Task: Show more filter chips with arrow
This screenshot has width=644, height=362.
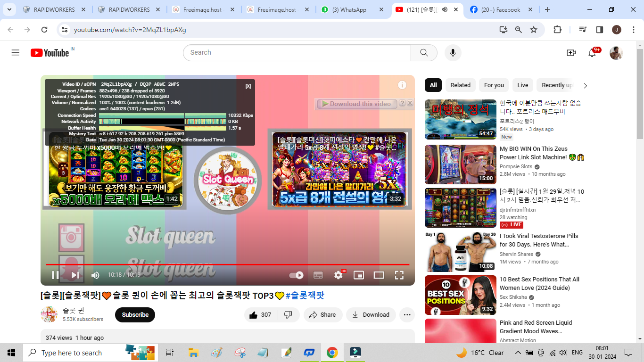Action: click(x=586, y=86)
